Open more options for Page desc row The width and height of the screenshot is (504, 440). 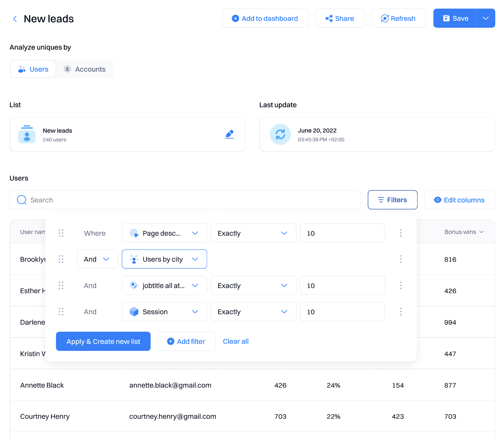401,233
